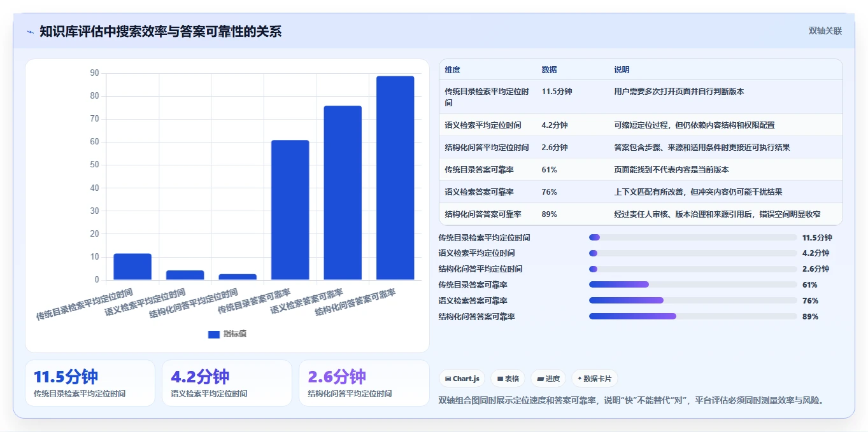Click the 双轴关联 label in header
Screen dimensions: 868x432
(825, 31)
